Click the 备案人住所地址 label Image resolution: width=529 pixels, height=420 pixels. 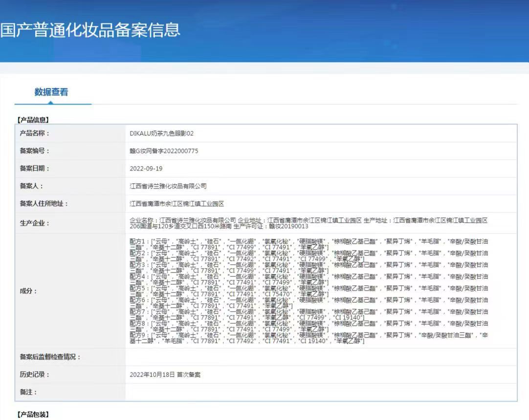[44, 203]
